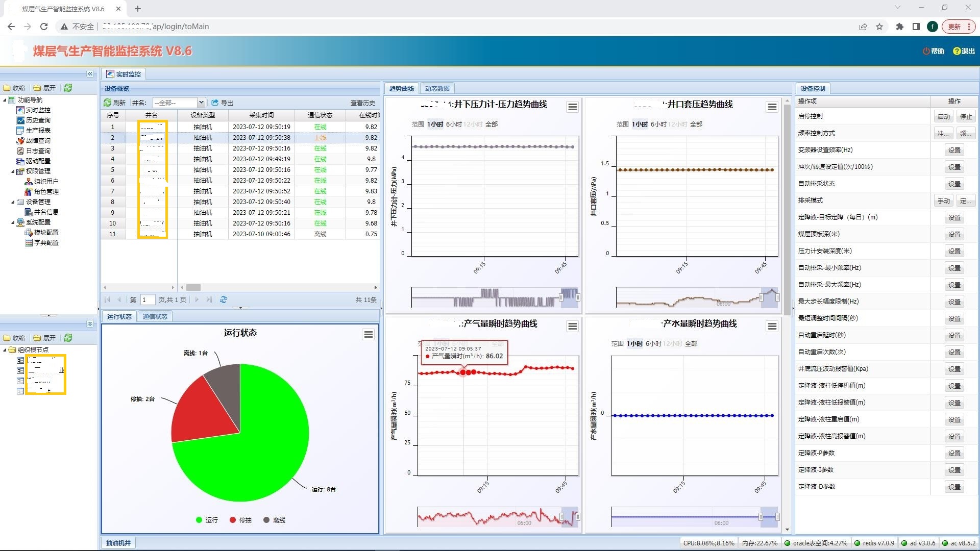
Task: Click the 帮助 help icon
Action: tap(926, 51)
